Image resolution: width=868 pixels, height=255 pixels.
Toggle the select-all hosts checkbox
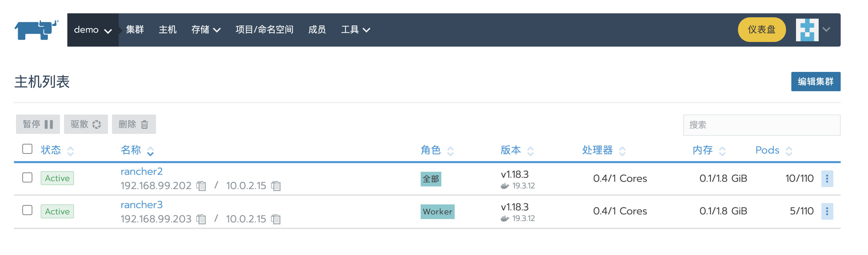click(27, 149)
